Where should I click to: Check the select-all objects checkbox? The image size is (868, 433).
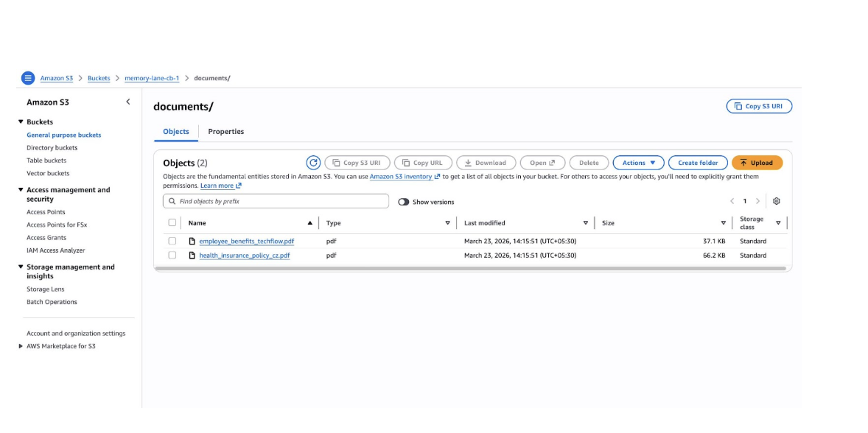pyautogui.click(x=172, y=222)
